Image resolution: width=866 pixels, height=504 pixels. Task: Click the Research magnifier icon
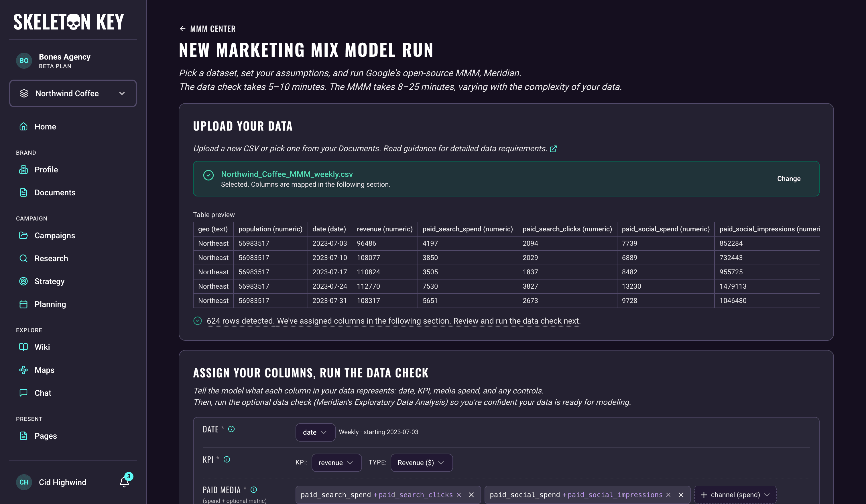[23, 258]
